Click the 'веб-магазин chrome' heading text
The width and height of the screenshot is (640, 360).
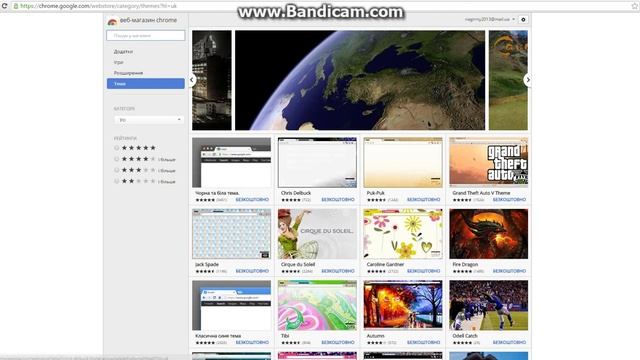click(149, 20)
